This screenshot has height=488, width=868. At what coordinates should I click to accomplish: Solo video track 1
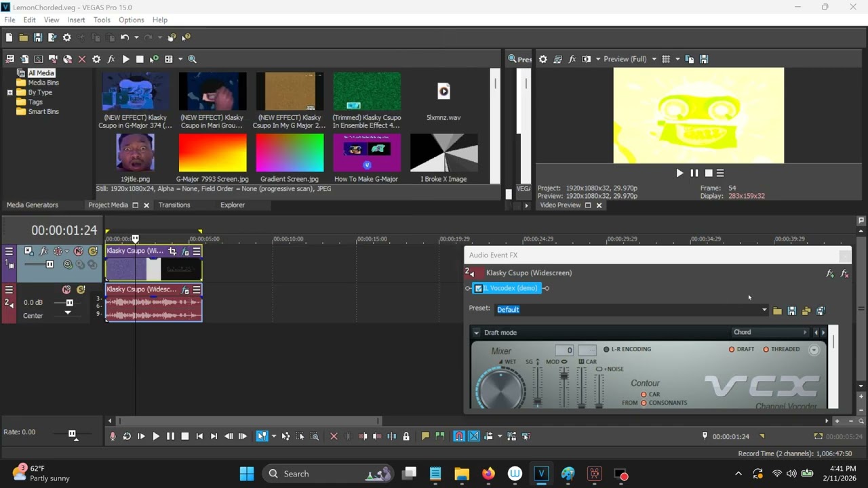coord(93,251)
